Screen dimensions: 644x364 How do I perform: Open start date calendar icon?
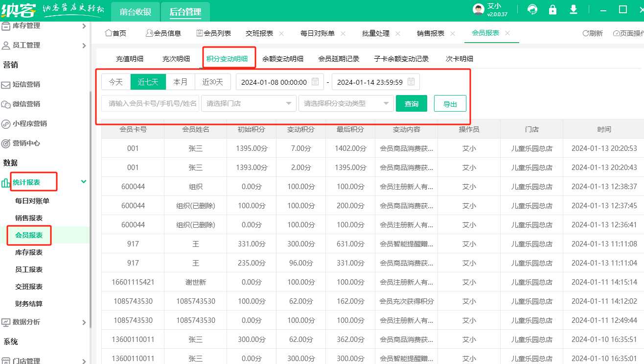pyautogui.click(x=316, y=82)
